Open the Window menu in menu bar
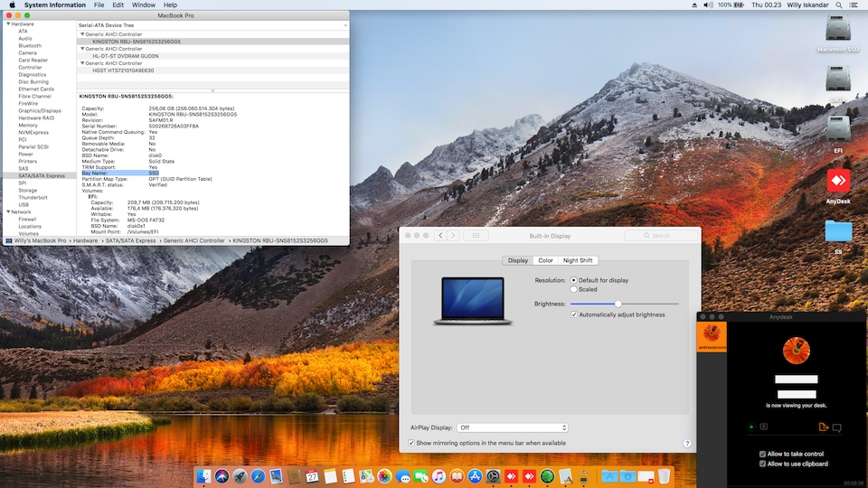 click(x=143, y=5)
